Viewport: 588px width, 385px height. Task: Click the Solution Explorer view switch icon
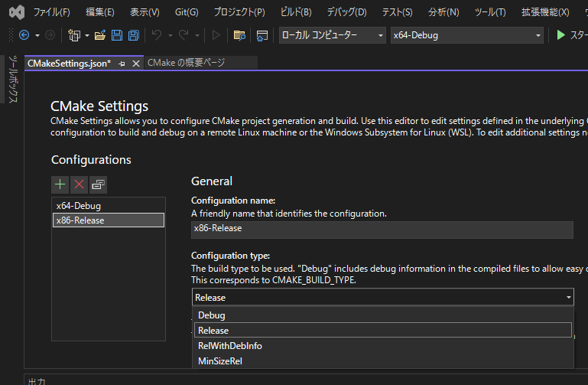pyautogui.click(x=262, y=35)
